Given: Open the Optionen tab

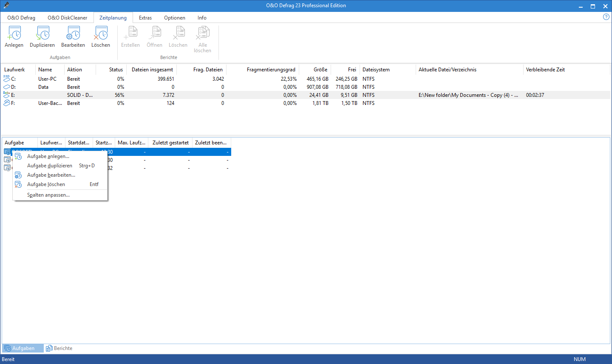Looking at the screenshot, I should (x=175, y=17).
